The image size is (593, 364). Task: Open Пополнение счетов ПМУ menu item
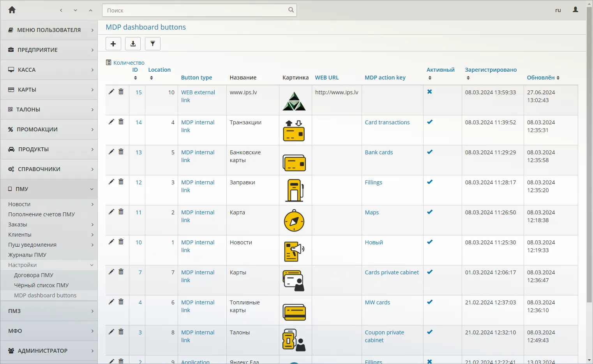pos(41,214)
